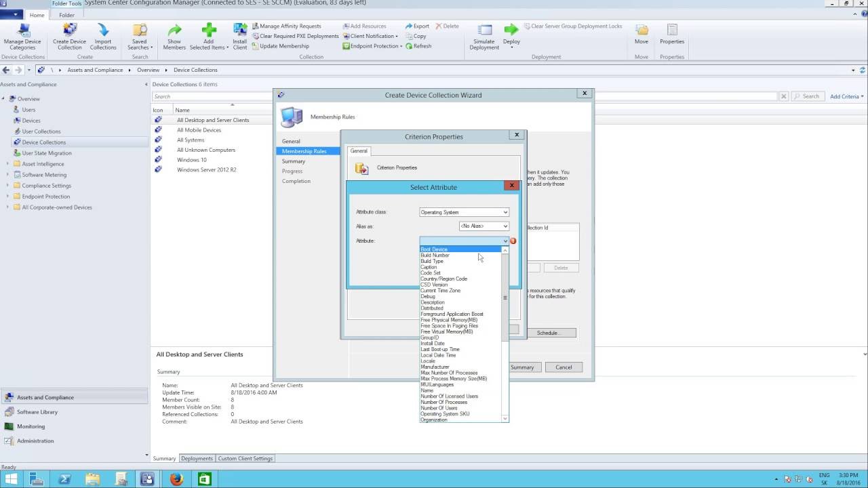868x488 pixels.
Task: Click attribute list scrollbar down arrow
Action: coord(505,419)
